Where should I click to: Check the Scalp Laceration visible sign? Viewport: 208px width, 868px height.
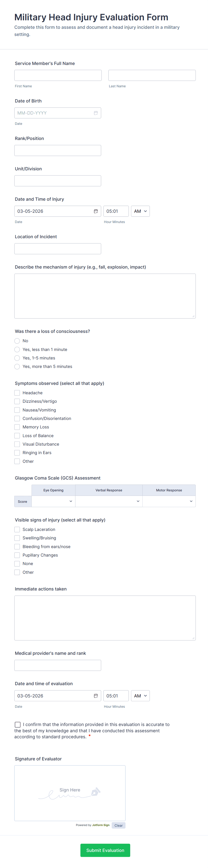pos(17,529)
